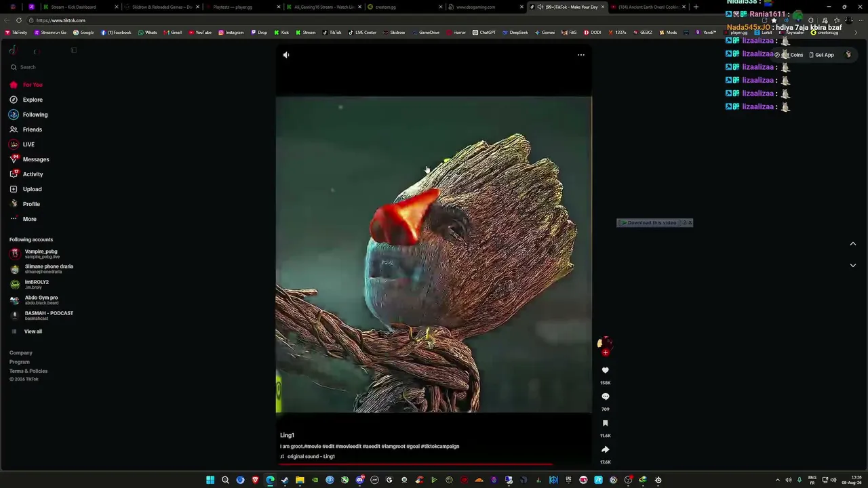Open the Windows Start menu
868x488 pixels.
tap(210, 480)
